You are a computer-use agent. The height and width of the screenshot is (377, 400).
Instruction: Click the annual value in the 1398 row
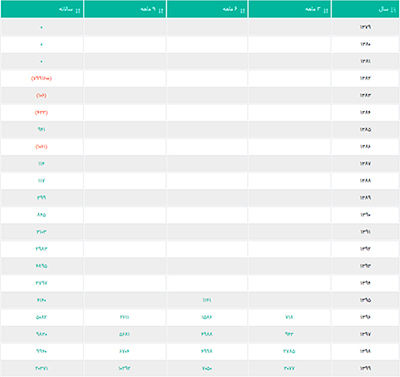[x=41, y=351]
